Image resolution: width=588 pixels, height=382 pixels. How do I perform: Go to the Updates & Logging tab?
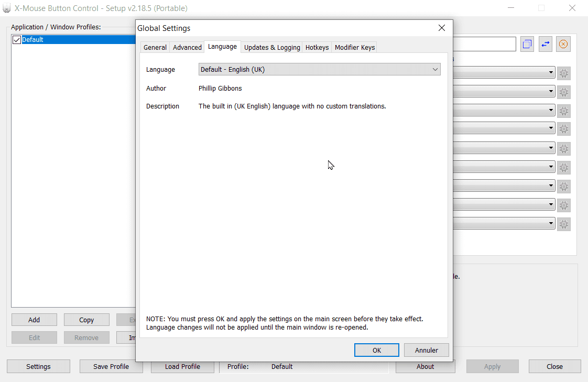pyautogui.click(x=272, y=47)
